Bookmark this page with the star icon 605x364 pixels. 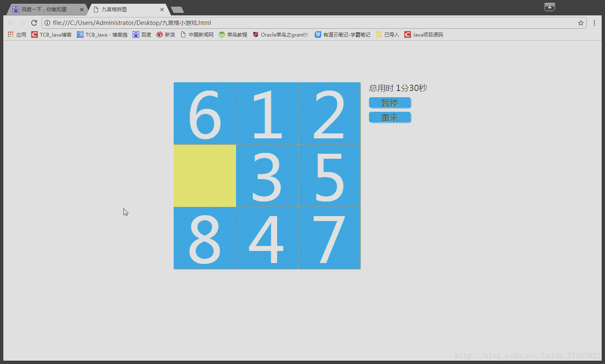click(x=581, y=23)
